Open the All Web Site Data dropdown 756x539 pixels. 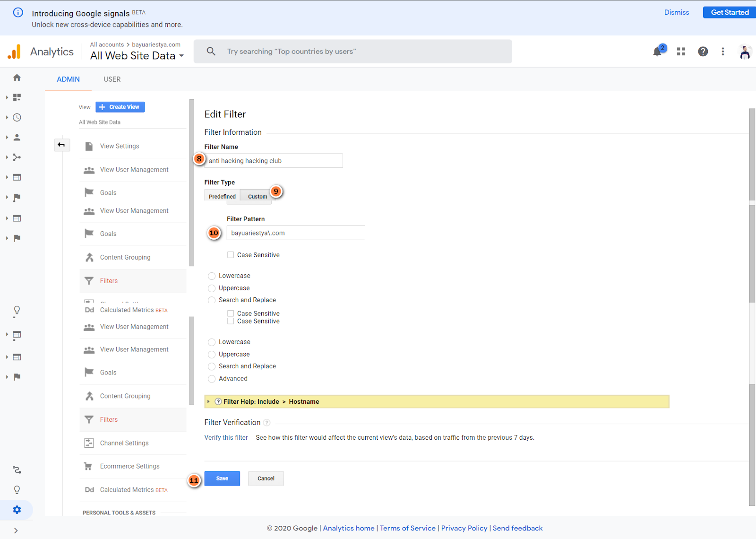[137, 56]
